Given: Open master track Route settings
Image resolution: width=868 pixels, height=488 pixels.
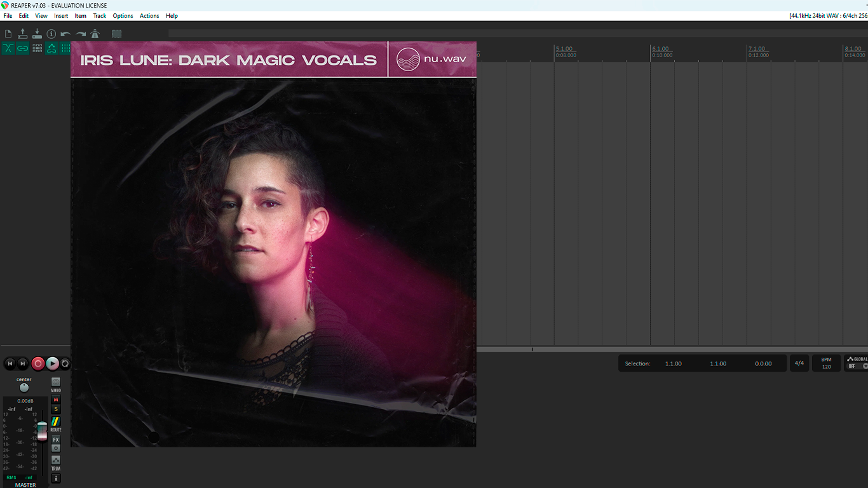Looking at the screenshot, I should click(56, 422).
